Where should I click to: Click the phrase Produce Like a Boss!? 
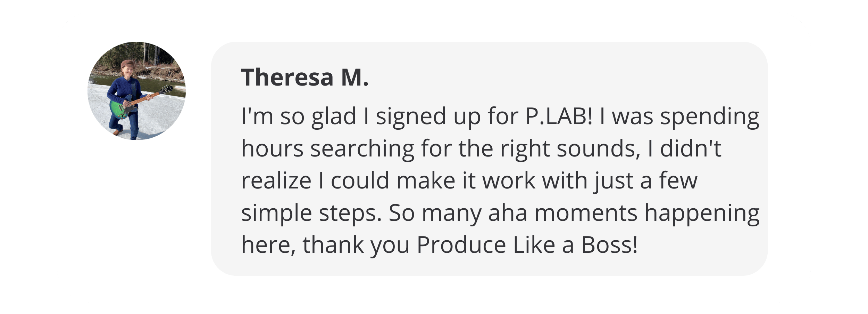(x=527, y=245)
